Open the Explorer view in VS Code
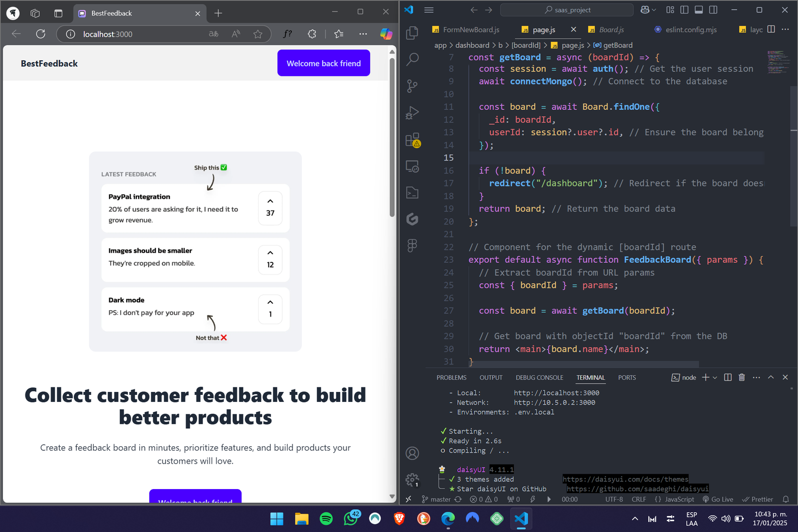This screenshot has width=798, height=532. [x=412, y=33]
